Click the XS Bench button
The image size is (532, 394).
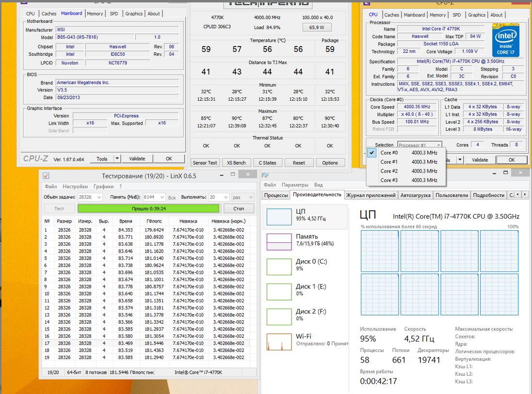236,163
